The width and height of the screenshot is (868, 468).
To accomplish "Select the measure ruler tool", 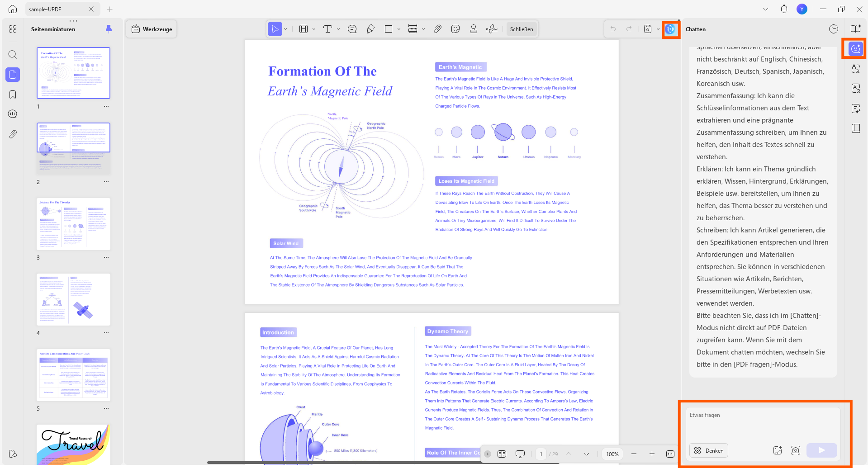I will click(413, 29).
